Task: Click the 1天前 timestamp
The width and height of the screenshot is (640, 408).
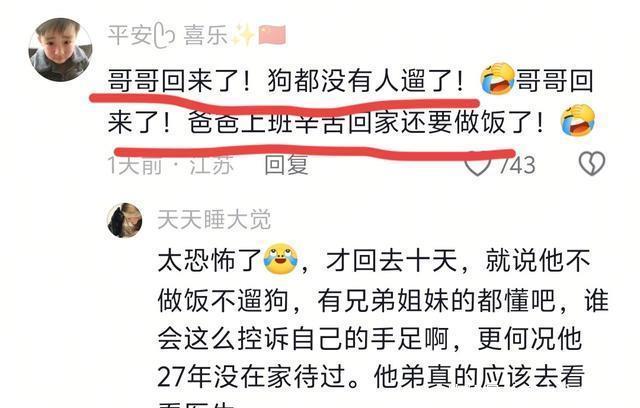Action: pyautogui.click(x=134, y=165)
